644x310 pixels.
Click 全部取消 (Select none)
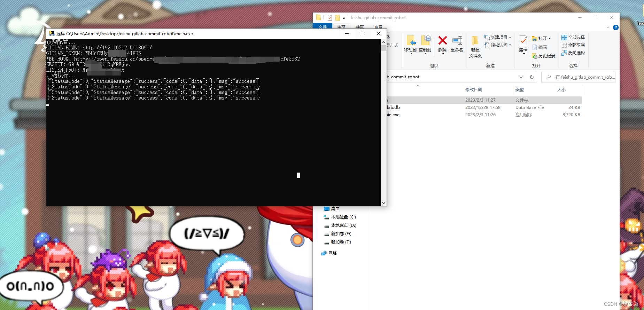(573, 45)
